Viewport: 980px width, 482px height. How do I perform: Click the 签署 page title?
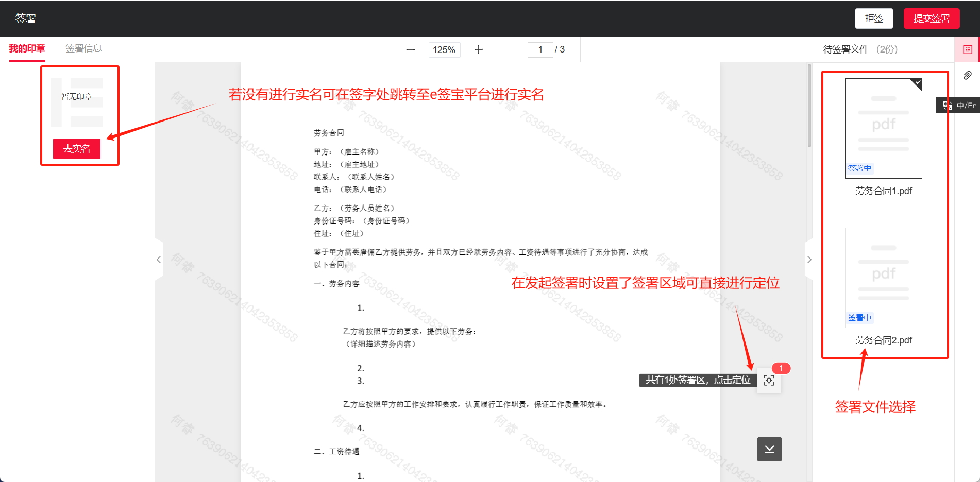click(x=26, y=19)
